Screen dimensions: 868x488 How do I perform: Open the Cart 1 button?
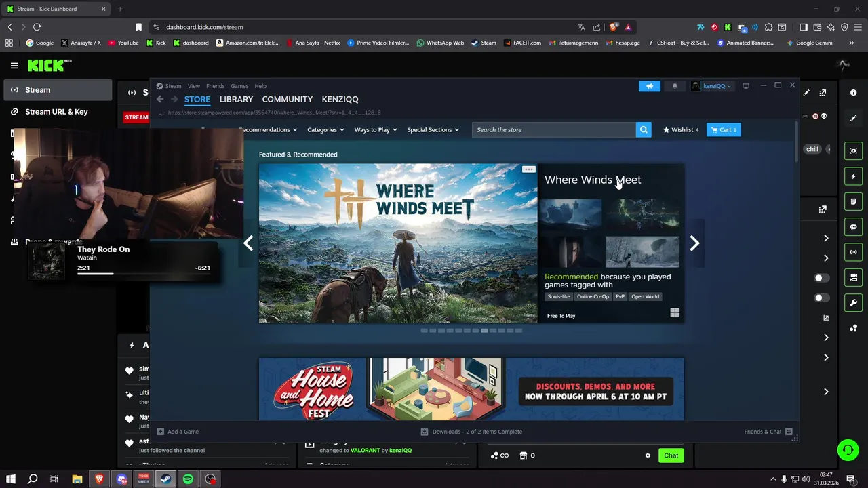tap(724, 129)
